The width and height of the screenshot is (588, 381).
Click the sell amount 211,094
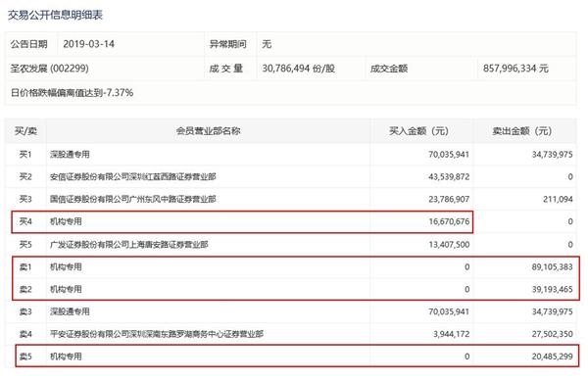click(x=558, y=199)
